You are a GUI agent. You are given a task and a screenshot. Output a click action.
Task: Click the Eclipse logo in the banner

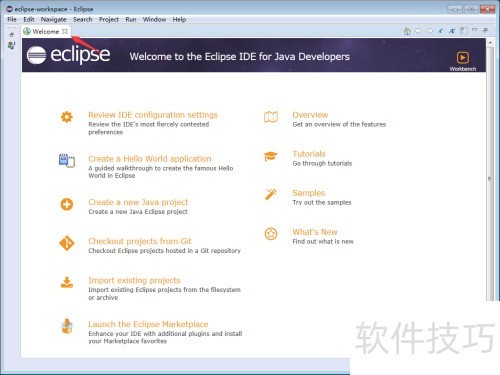[68, 55]
